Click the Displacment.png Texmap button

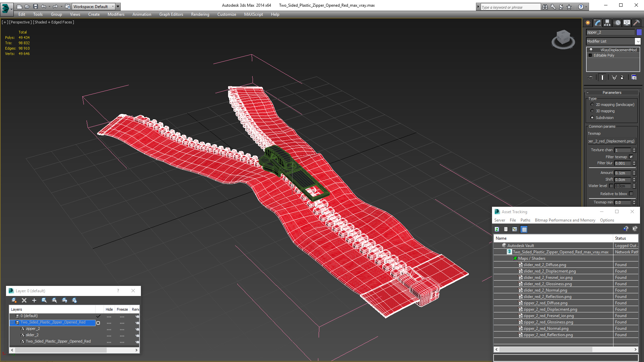pos(611,141)
